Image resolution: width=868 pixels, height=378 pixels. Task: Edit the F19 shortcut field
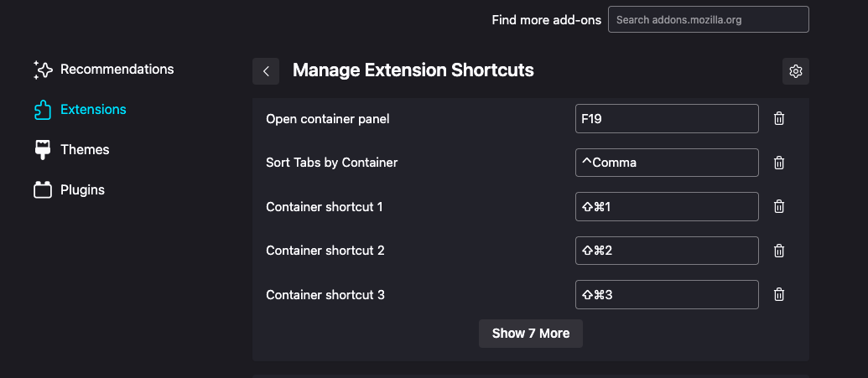pos(667,119)
